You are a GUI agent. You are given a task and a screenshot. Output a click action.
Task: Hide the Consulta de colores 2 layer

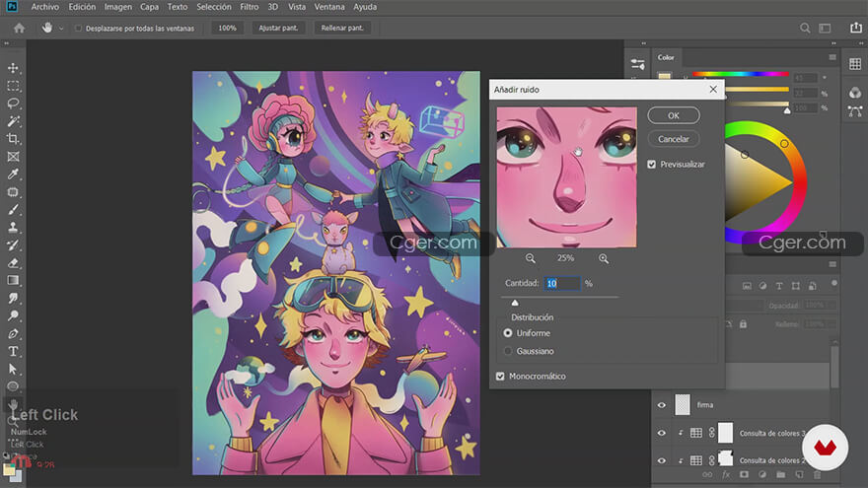point(662,460)
